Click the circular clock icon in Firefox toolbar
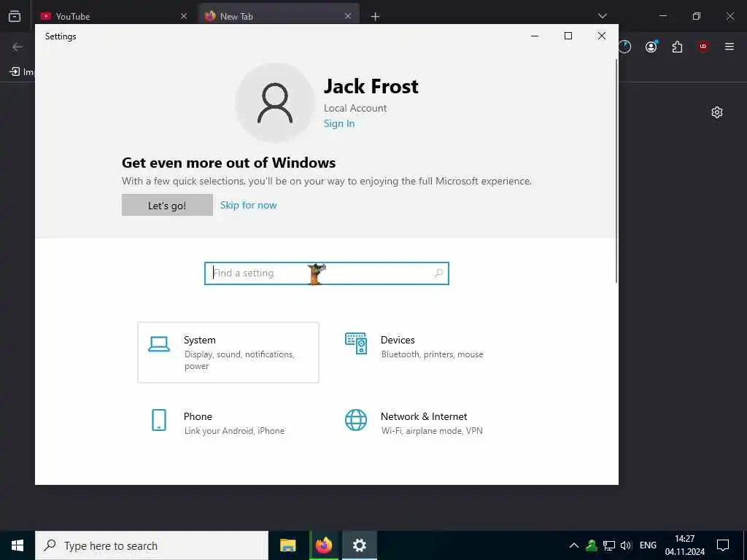The width and height of the screenshot is (747, 560). point(624,47)
